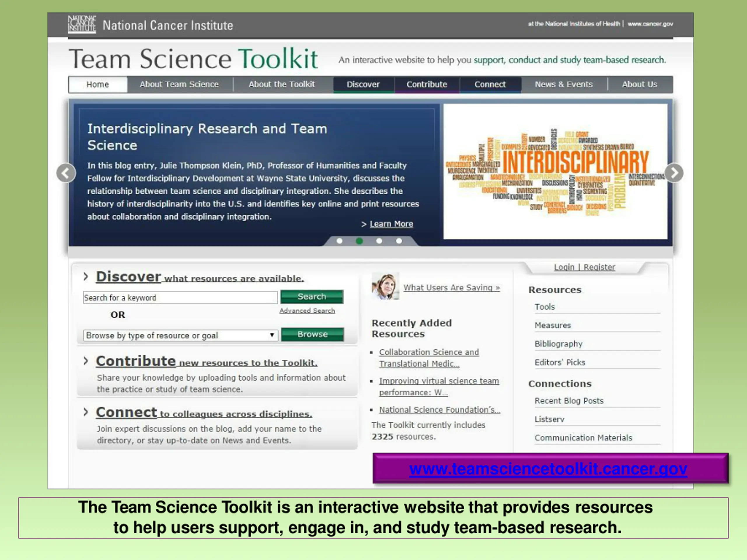747x560 pixels.
Task: Select the third carousel dot
Action: [x=379, y=241]
